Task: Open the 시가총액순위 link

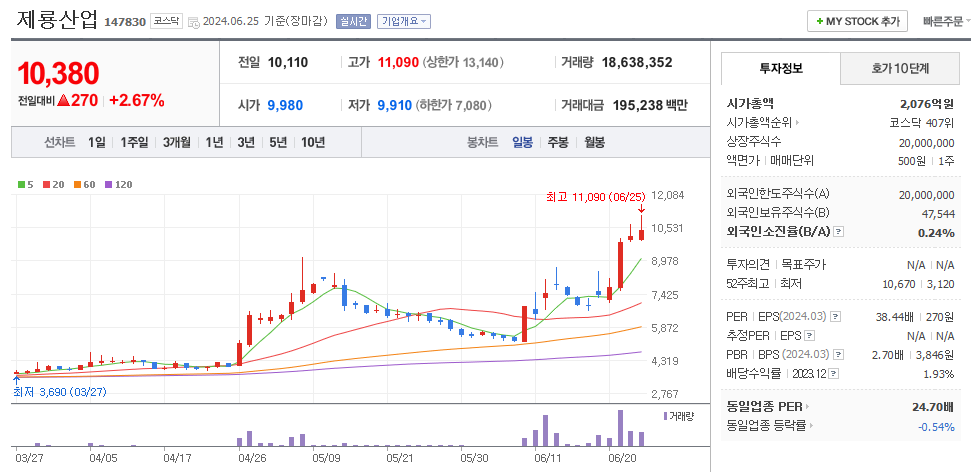Action: [x=762, y=123]
